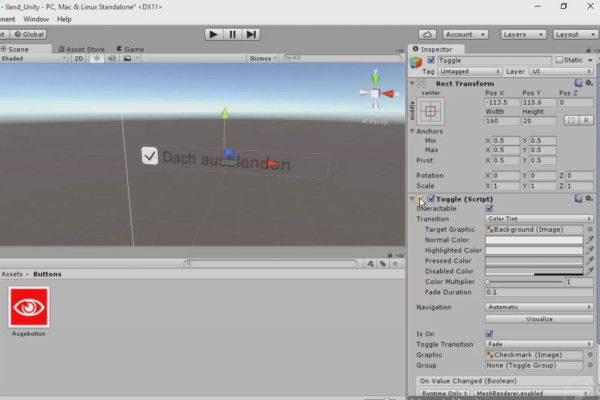Open Toggle (Script) gear settings menu
The width and height of the screenshot is (600, 400).
tap(589, 198)
